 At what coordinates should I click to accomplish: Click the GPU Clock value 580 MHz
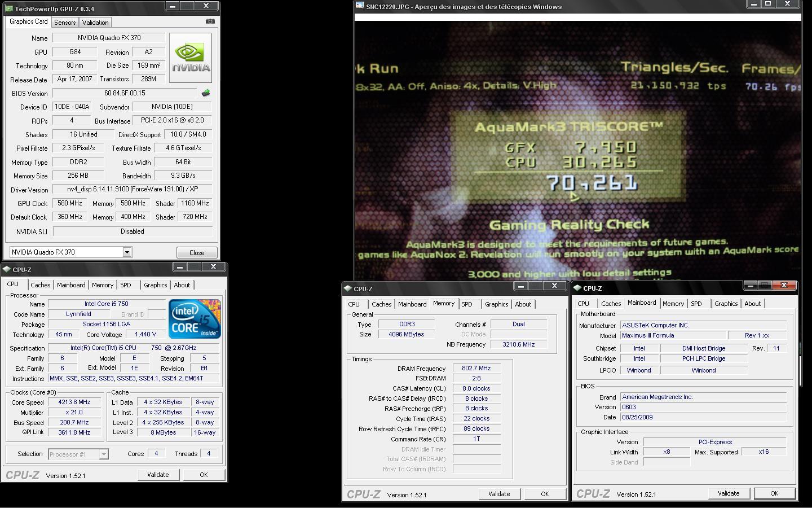point(69,203)
